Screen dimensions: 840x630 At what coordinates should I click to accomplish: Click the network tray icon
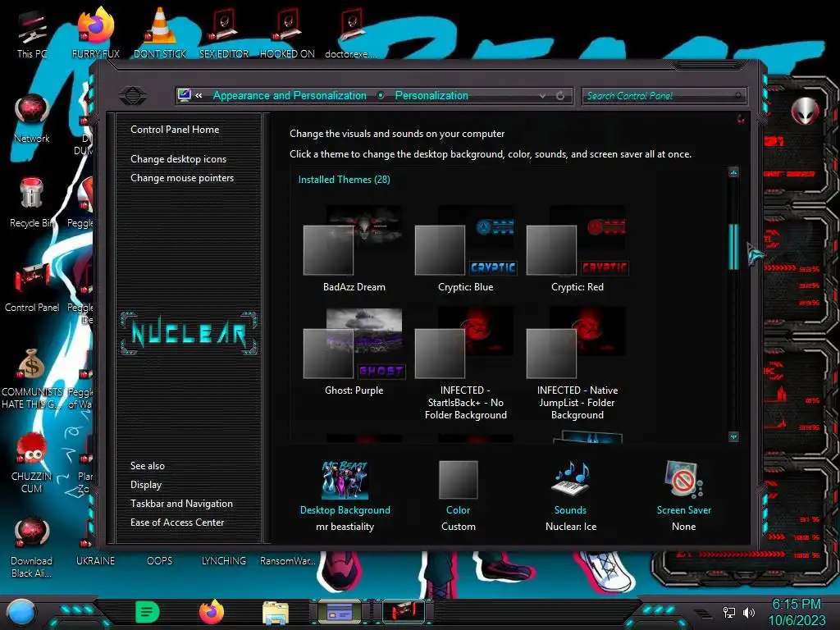[728, 612]
